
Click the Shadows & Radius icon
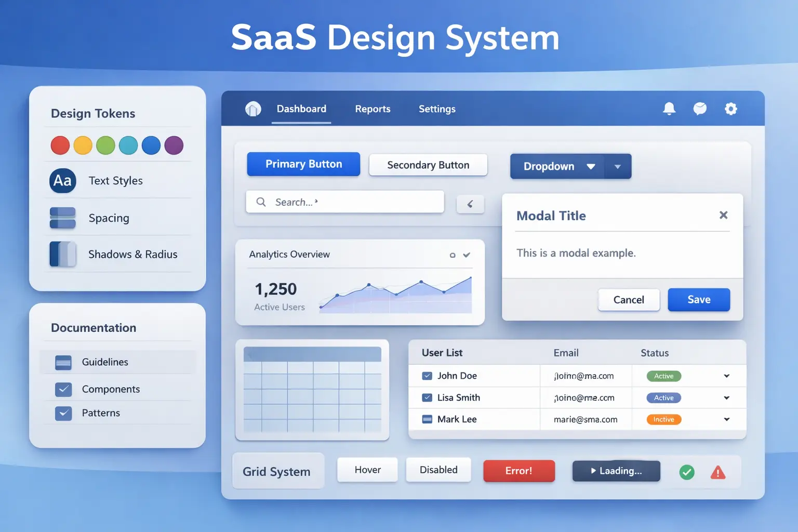(x=62, y=254)
